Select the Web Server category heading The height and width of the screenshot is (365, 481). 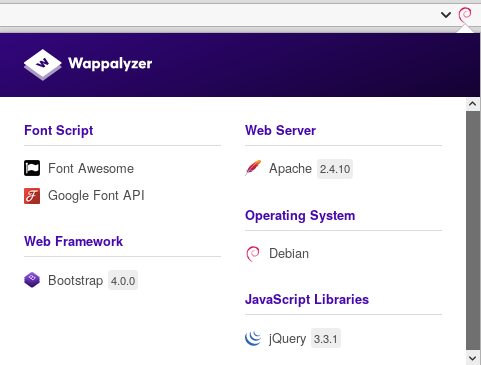[280, 130]
